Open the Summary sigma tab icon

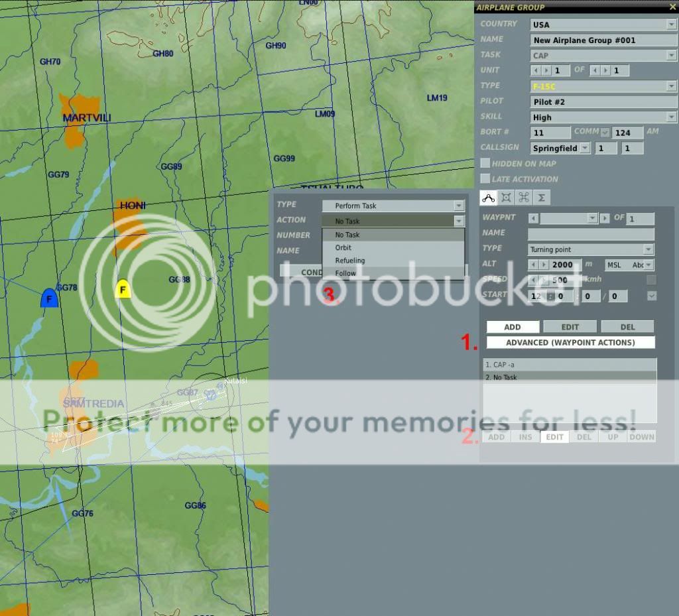tap(542, 198)
